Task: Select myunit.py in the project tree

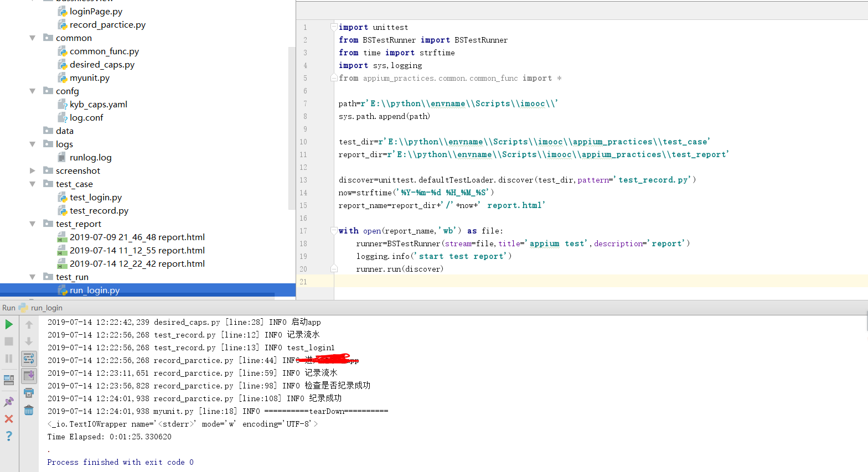Action: 90,78
